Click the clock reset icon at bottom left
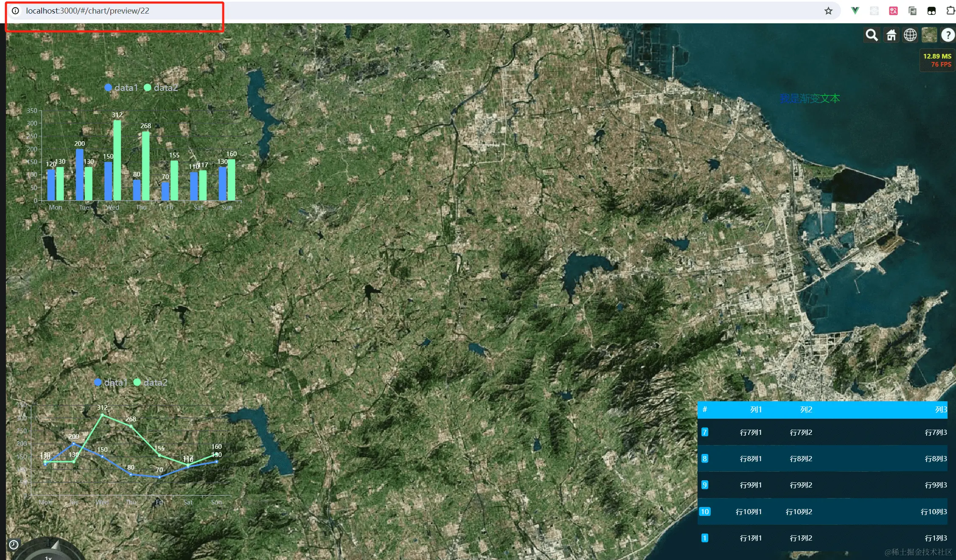Image resolution: width=956 pixels, height=560 pixels. pos(14,545)
